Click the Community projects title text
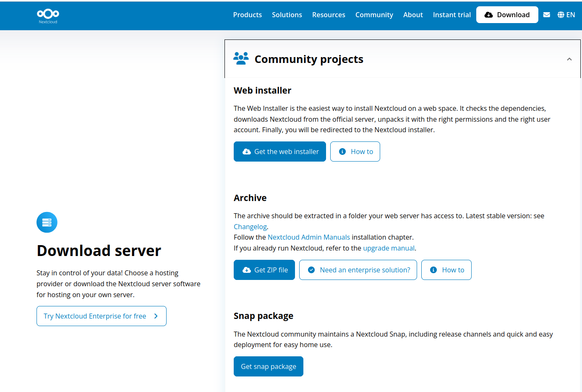This screenshot has height=392, width=582. (309, 59)
